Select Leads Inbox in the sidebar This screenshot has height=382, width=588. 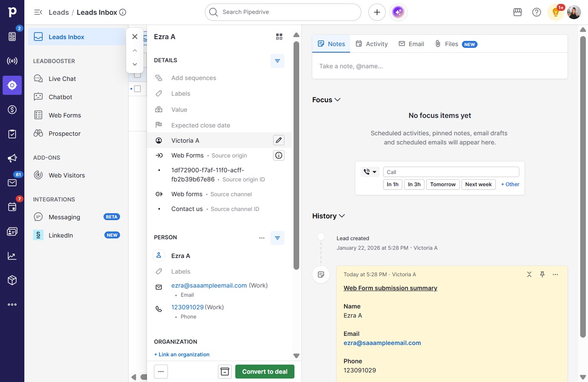(x=77, y=37)
